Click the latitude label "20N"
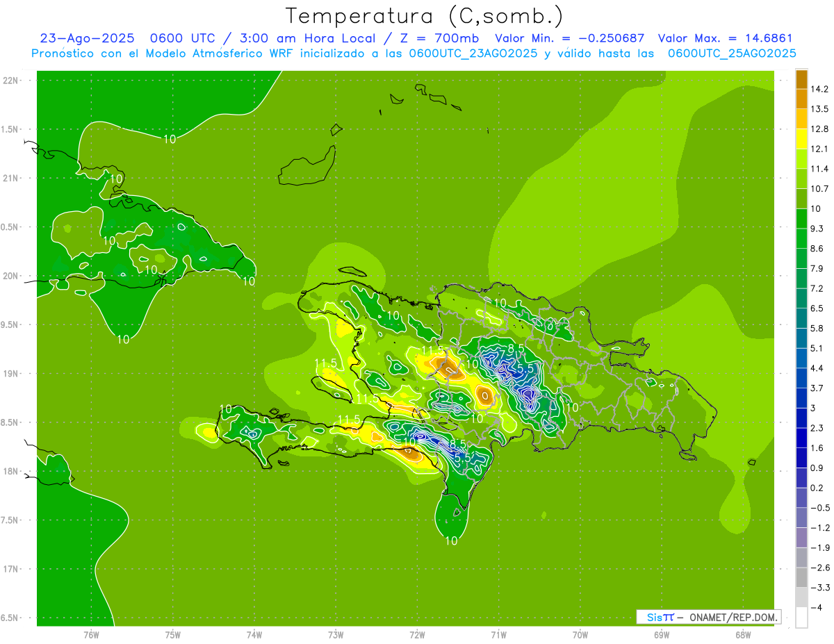The height and width of the screenshot is (644, 834). pyautogui.click(x=11, y=276)
